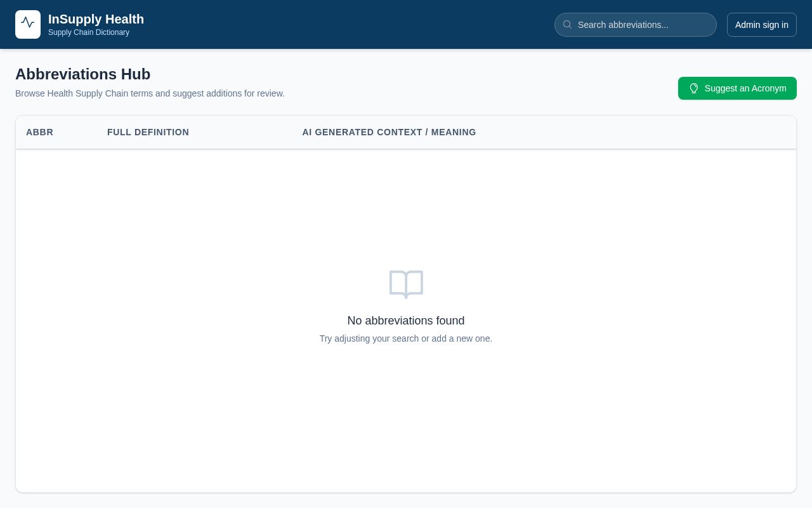
Task: Click the InSupply Health title
Action: click(96, 19)
